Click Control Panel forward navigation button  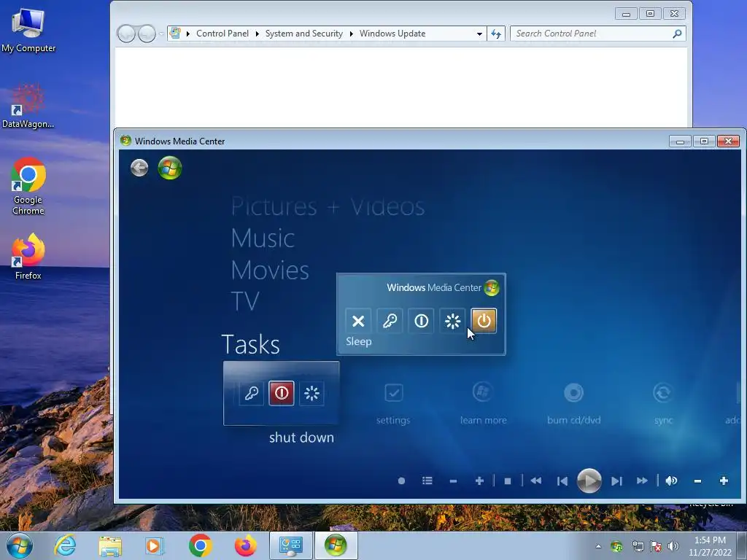(x=147, y=34)
